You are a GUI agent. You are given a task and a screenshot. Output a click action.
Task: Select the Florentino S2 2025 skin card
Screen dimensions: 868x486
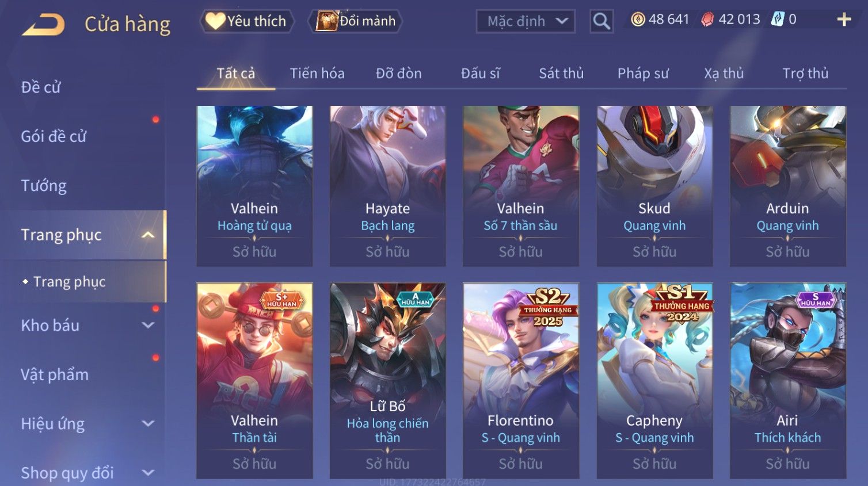(x=521, y=381)
